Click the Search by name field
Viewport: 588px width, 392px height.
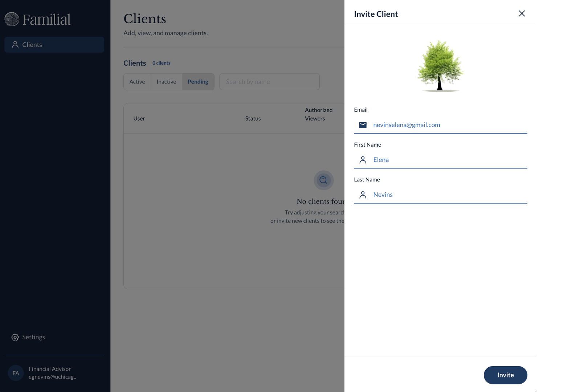(269, 82)
